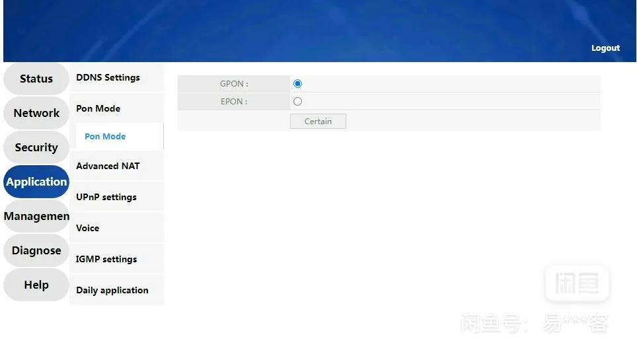Switch to the Security section
The width and height of the screenshot is (637, 364).
tap(36, 147)
